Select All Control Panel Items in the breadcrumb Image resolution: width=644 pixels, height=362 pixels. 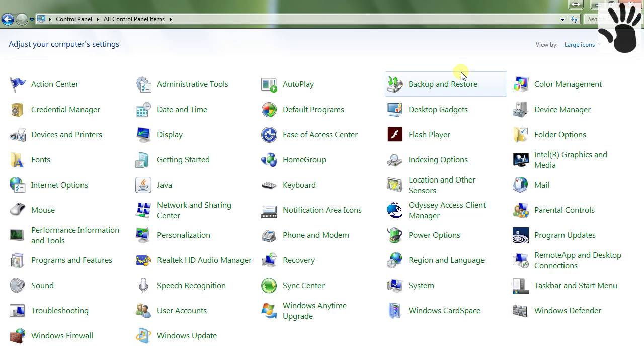tap(134, 19)
